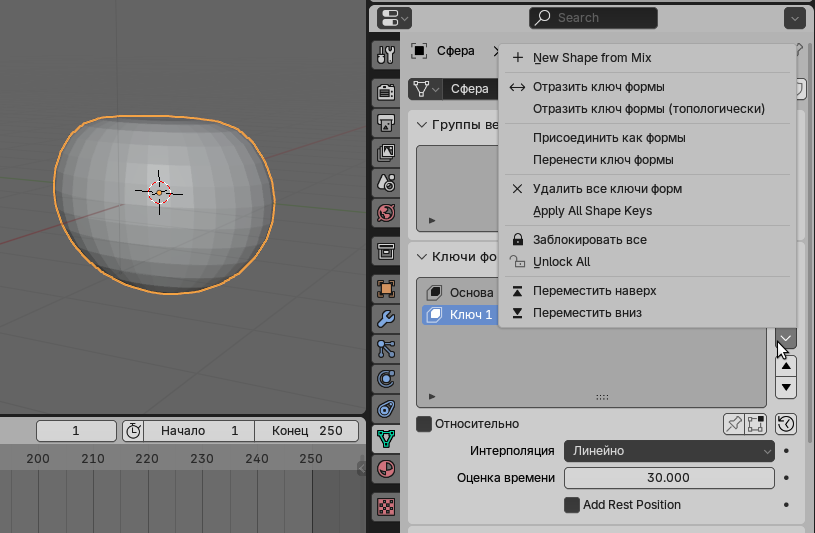Click the 3D cursor in the viewport

[x=159, y=192]
